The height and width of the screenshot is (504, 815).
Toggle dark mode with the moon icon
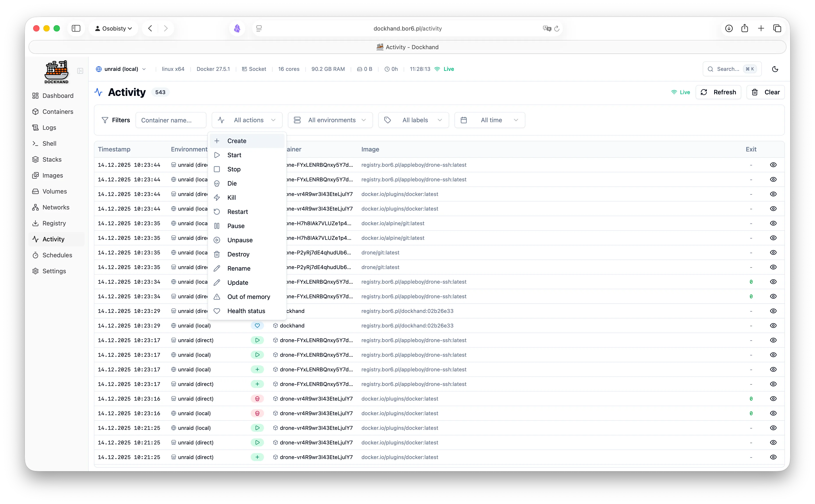click(775, 69)
